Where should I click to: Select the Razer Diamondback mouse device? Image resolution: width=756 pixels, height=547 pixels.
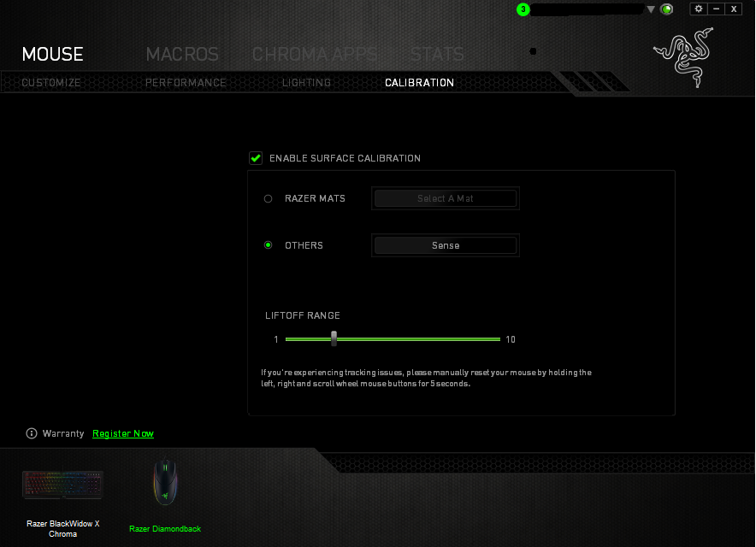click(165, 482)
